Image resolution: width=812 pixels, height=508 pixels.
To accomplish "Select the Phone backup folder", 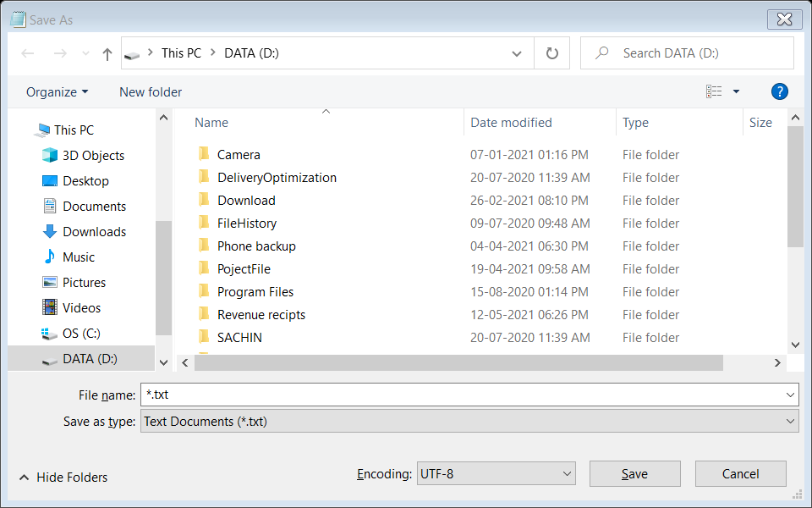I will [256, 246].
